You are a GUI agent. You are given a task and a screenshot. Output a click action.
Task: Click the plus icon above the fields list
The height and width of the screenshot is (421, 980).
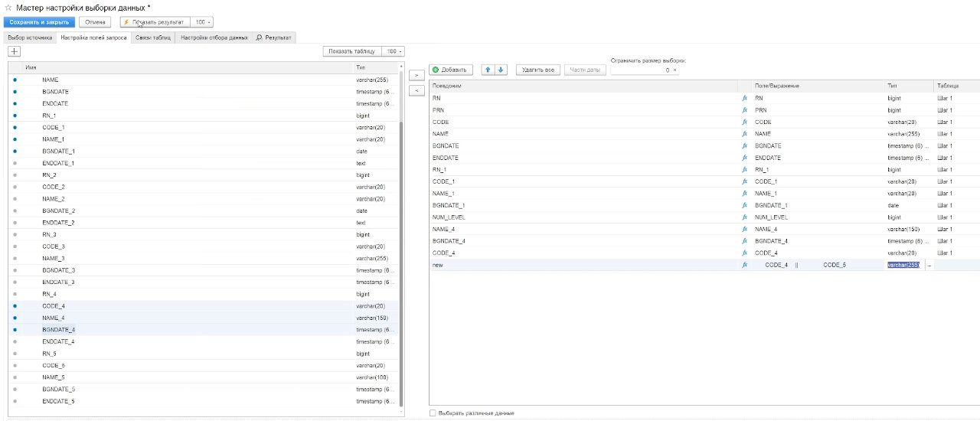[14, 51]
